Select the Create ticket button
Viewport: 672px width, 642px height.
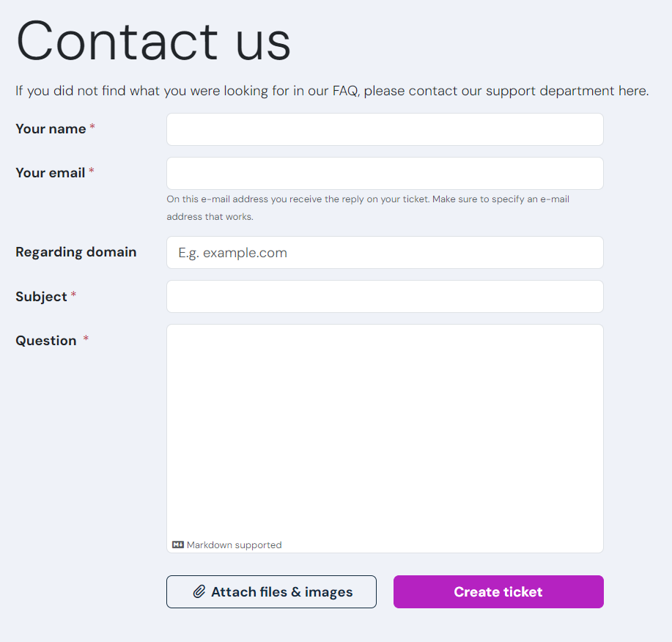click(498, 591)
